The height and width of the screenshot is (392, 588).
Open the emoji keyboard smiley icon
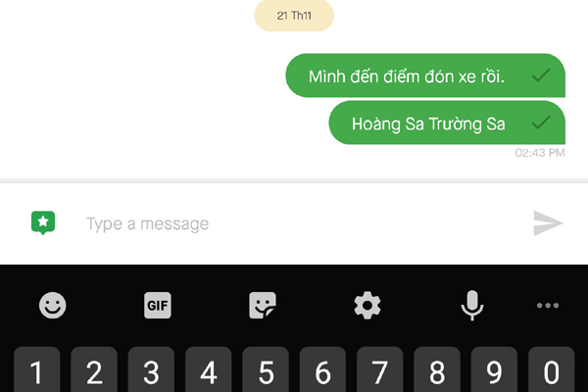point(53,306)
